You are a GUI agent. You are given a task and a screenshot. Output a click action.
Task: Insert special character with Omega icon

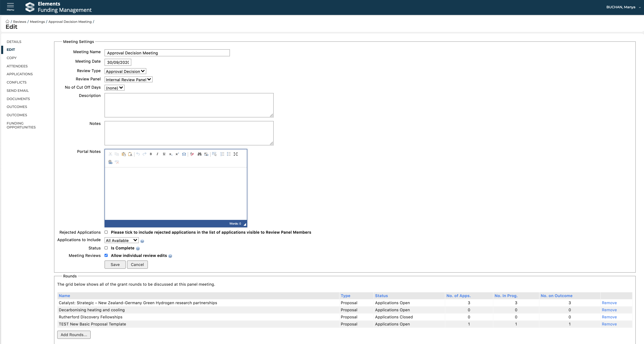point(184,154)
